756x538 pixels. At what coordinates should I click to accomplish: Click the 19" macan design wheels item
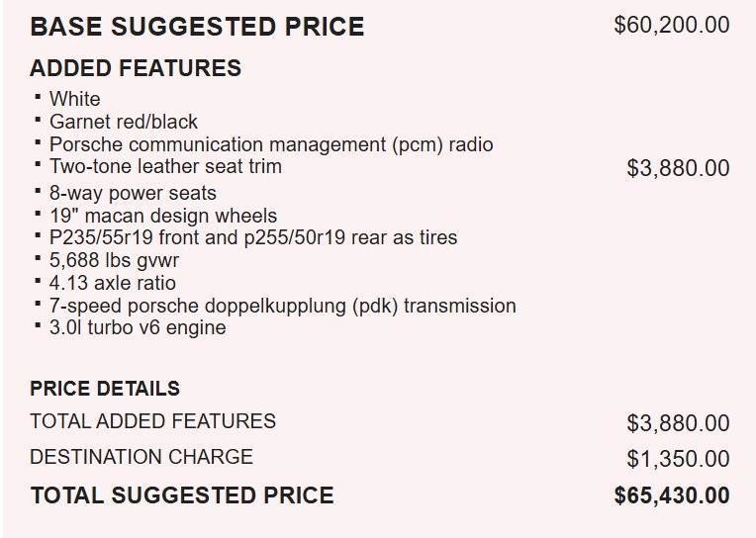coord(162,216)
